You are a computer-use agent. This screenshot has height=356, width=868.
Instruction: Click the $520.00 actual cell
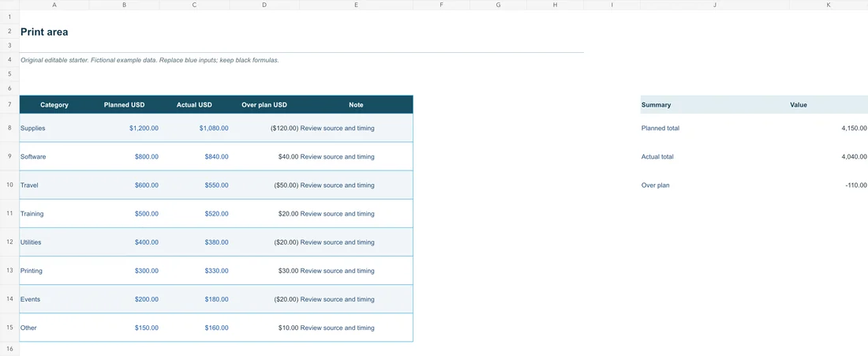click(194, 214)
